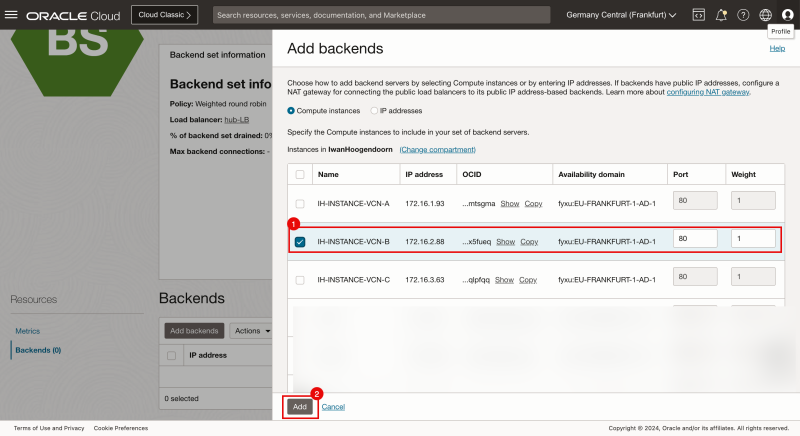This screenshot has width=800, height=436.
Task: Click the Add button to confirm
Action: pyautogui.click(x=299, y=407)
